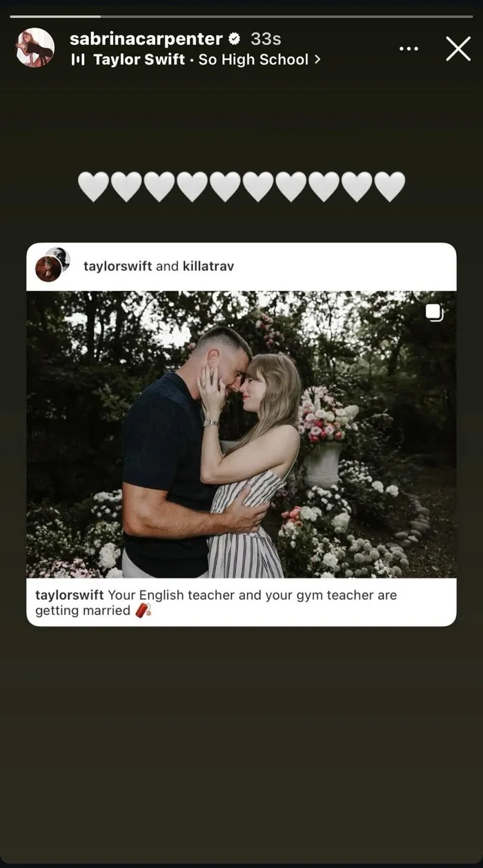Viewport: 483px width, 868px height.
Task: Open the So High School song tag
Action: pyautogui.click(x=253, y=60)
